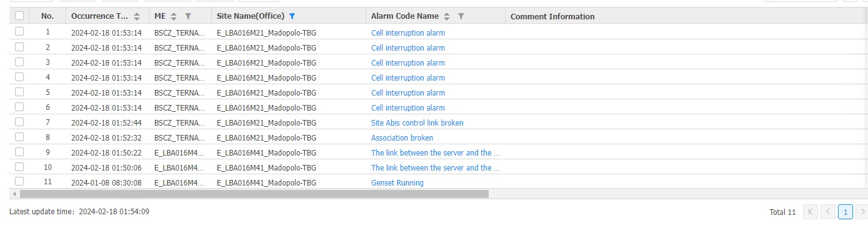The width and height of the screenshot is (868, 248).
Task: Click timestamp 2024-02-18 01:50:06
Action: (x=106, y=168)
